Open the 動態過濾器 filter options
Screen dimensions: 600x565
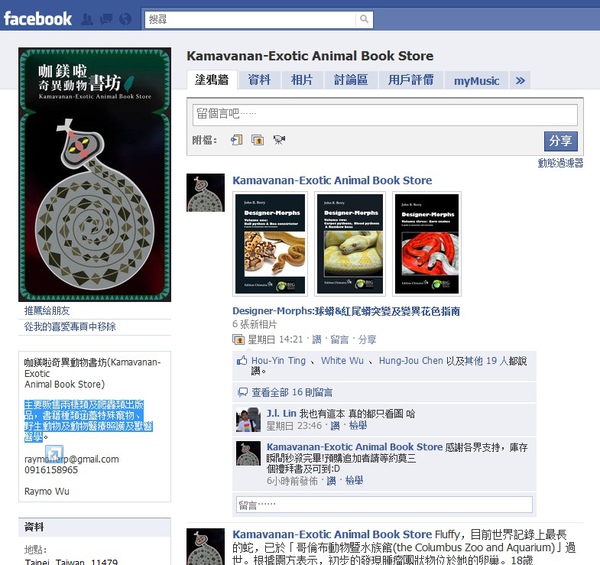pyautogui.click(x=561, y=163)
